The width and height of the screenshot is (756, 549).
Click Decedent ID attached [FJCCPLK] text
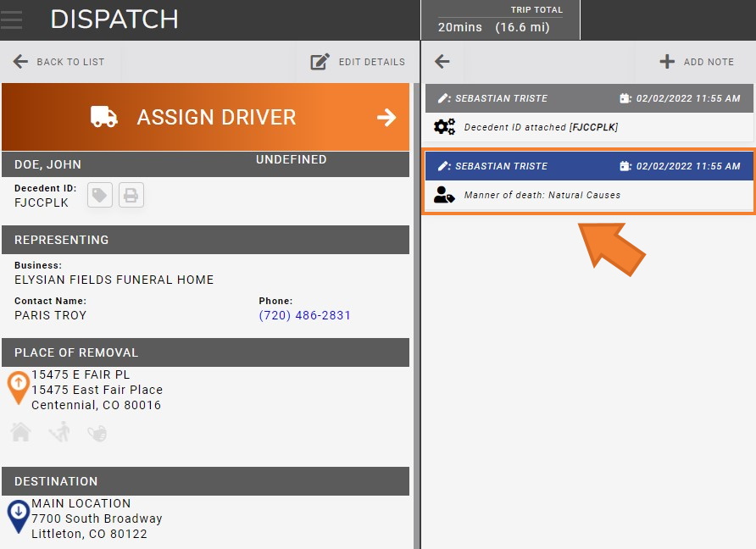tap(541, 127)
